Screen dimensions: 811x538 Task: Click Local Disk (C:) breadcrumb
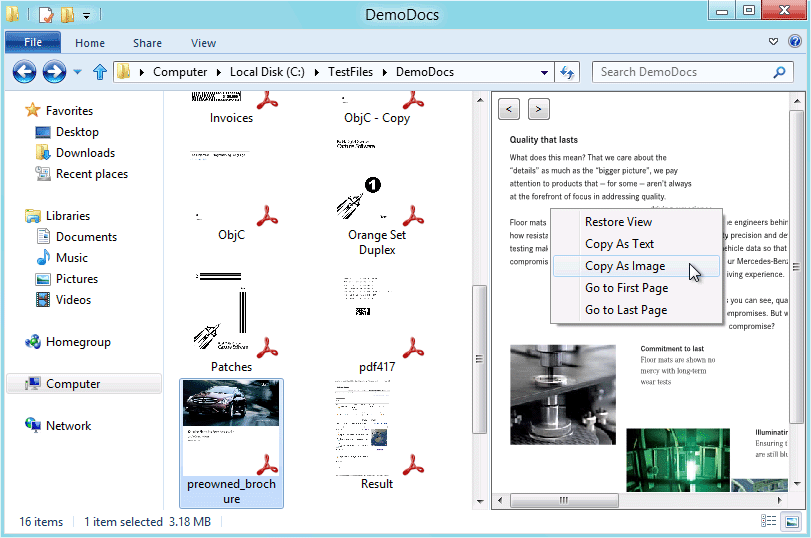pos(267,72)
